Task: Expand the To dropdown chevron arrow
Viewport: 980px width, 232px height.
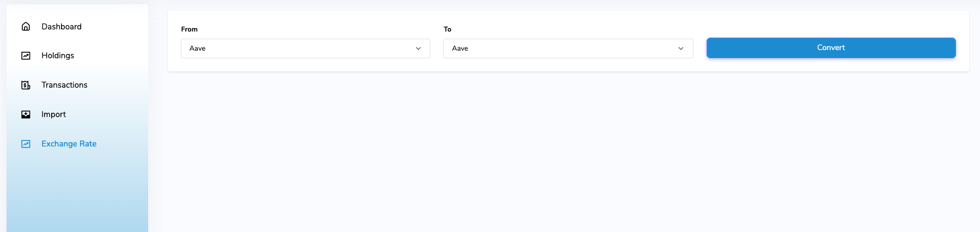Action: tap(681, 48)
